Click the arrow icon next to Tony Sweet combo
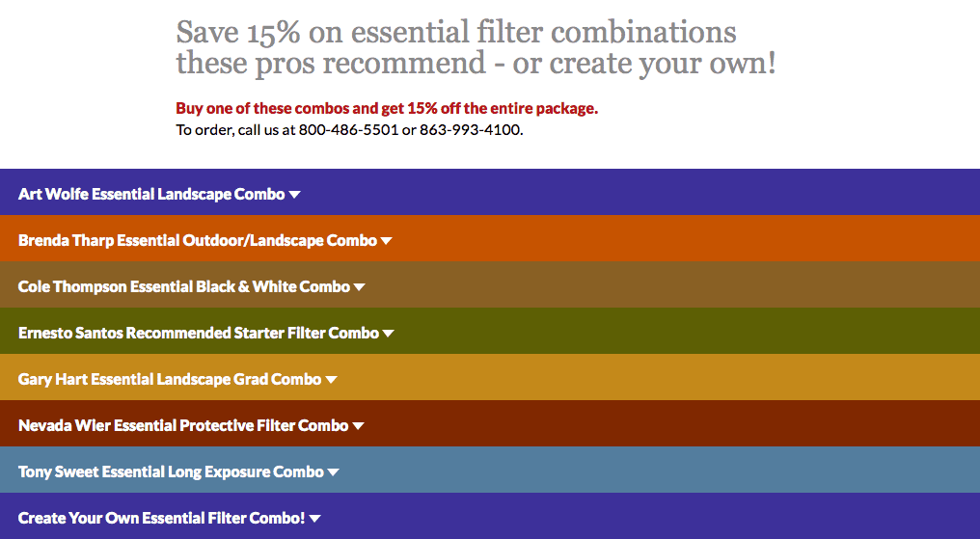 pos(333,472)
